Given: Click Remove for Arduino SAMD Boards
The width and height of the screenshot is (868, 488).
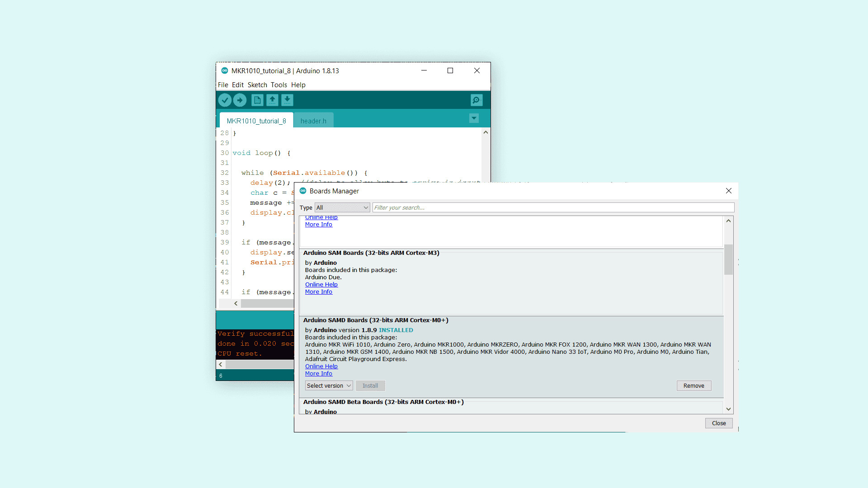Looking at the screenshot, I should coord(693,386).
